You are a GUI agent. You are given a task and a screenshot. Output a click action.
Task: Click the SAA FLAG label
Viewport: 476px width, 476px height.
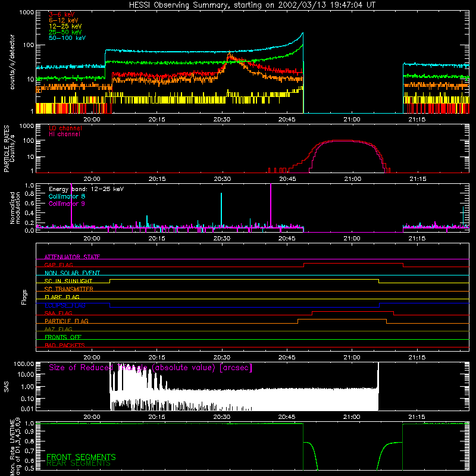[x=58, y=313]
